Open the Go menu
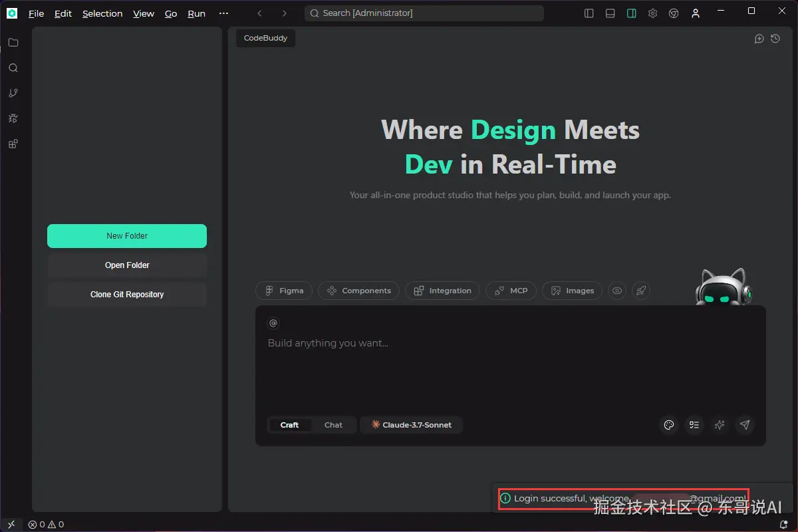This screenshot has width=798, height=532. [171, 13]
